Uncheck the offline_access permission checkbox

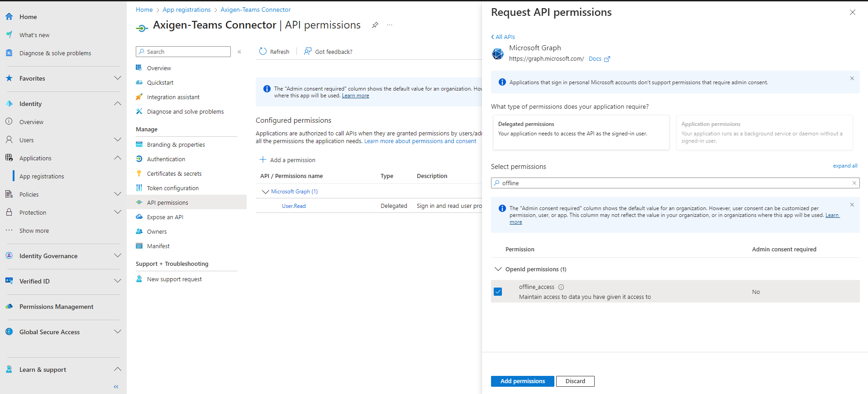498,292
